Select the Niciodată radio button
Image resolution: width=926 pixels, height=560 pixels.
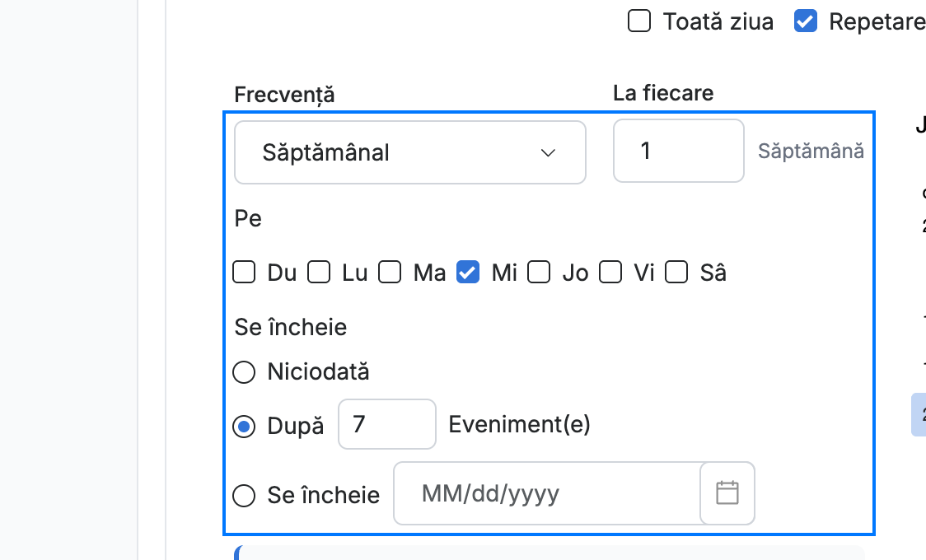coord(244,372)
